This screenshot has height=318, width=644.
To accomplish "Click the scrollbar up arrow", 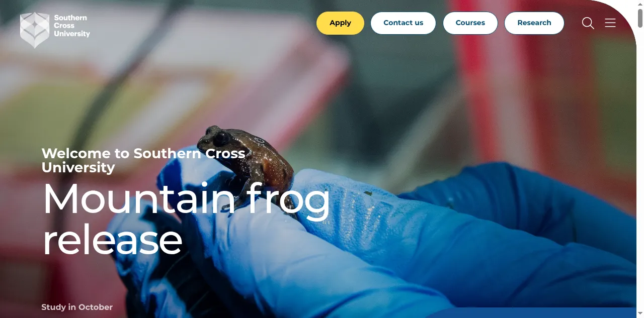I will (x=640, y=4).
